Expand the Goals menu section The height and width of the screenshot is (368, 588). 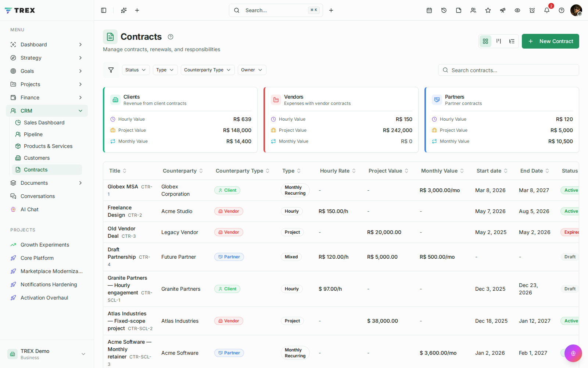pyautogui.click(x=47, y=71)
